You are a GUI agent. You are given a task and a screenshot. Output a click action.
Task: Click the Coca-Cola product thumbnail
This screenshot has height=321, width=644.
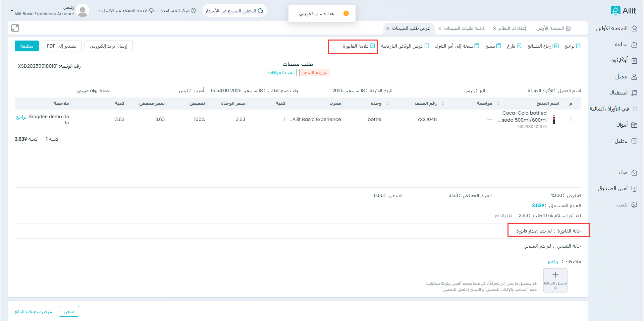[554, 120]
